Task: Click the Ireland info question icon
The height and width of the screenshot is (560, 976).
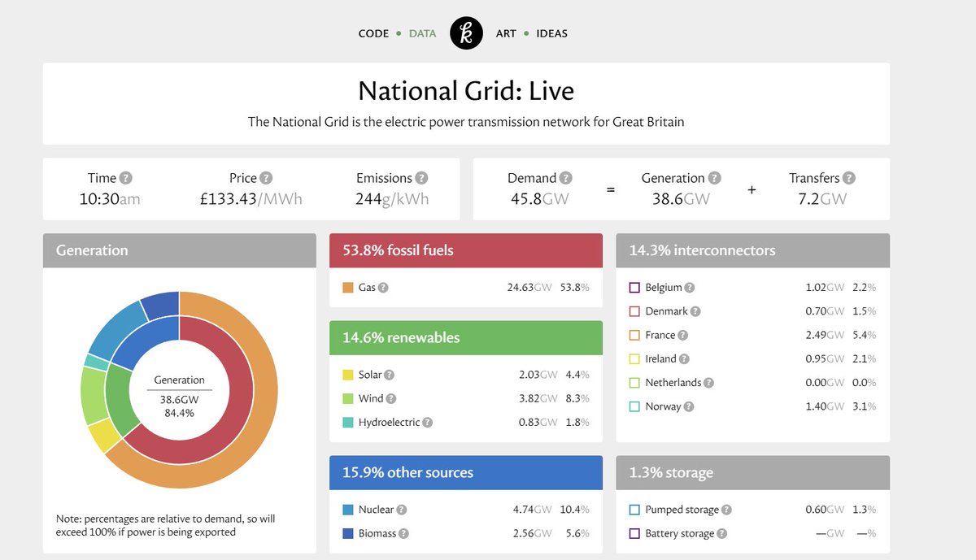Action: 684,358
